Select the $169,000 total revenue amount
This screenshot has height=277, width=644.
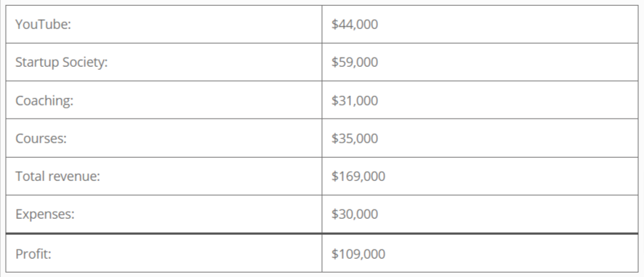pyautogui.click(x=358, y=177)
